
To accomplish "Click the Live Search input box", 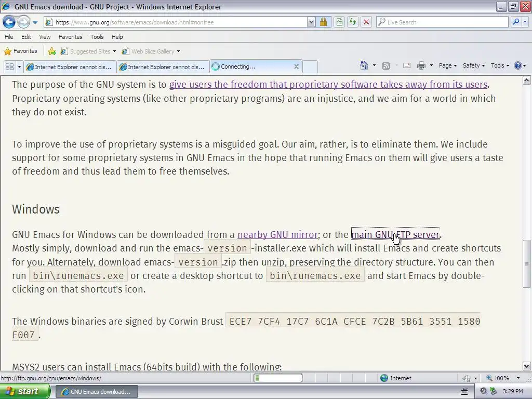I will tap(442, 22).
